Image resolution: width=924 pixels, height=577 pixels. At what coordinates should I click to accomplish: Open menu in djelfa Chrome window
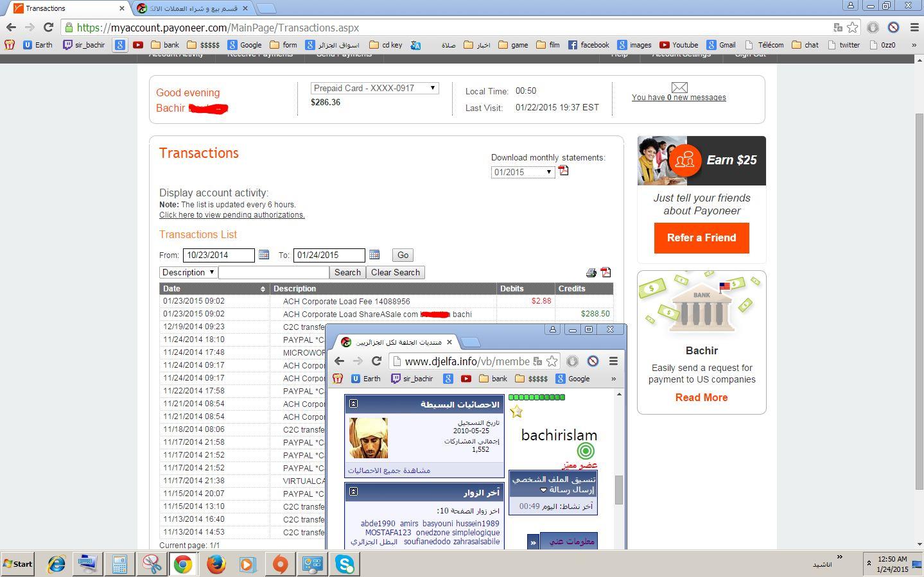[613, 361]
